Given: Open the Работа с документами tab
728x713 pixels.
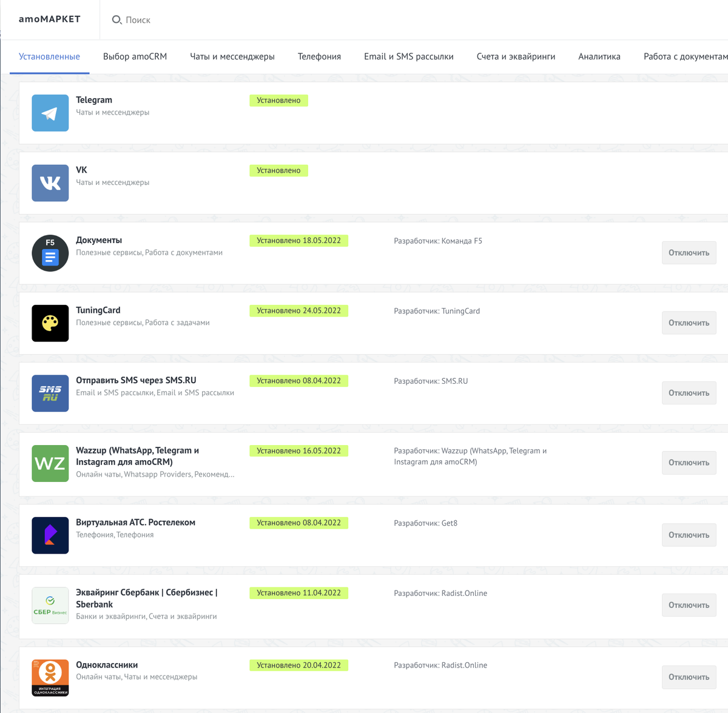Looking at the screenshot, I should tap(686, 56).
